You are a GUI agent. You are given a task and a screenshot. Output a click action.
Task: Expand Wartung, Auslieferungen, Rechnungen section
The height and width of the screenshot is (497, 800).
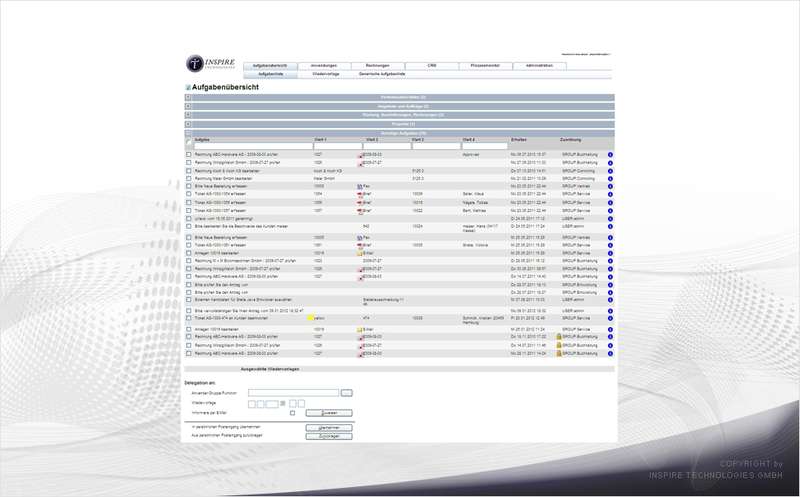(188, 115)
